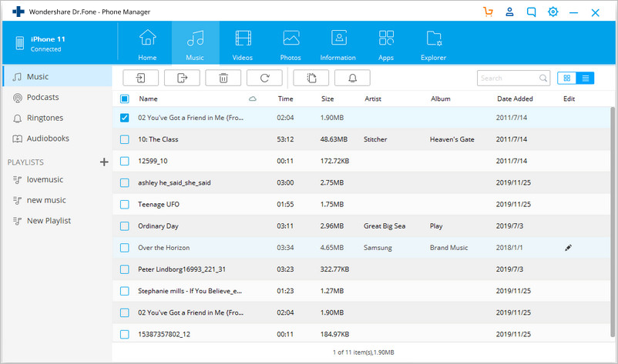Open the shopping cart icon in title bar
Viewport: 618px width, 364px height.
point(488,12)
